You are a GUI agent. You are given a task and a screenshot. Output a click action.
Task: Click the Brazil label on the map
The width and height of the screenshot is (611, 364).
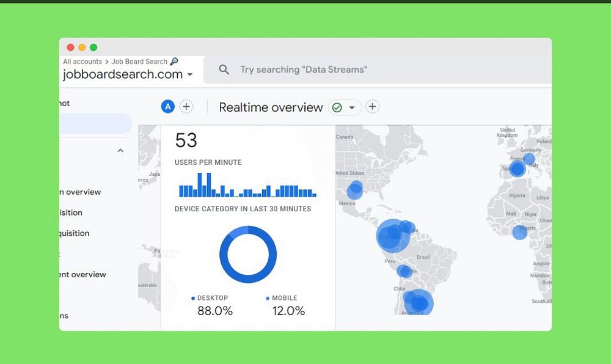coord(423,257)
